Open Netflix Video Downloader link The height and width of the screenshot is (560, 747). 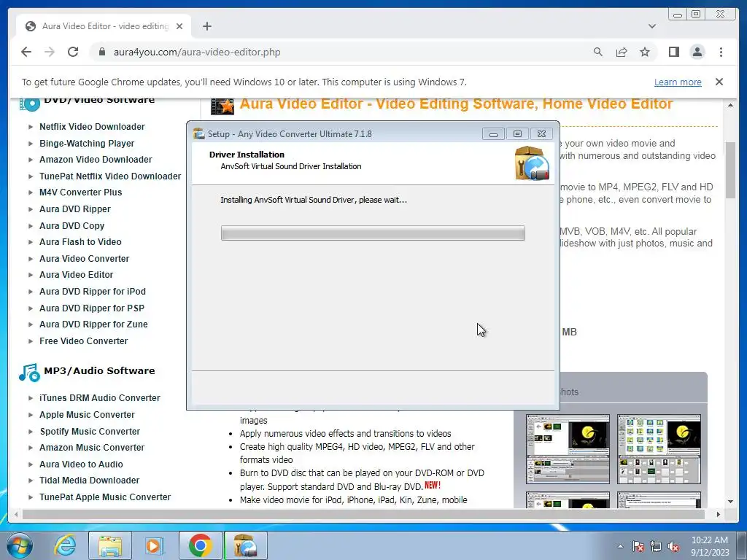coord(92,127)
